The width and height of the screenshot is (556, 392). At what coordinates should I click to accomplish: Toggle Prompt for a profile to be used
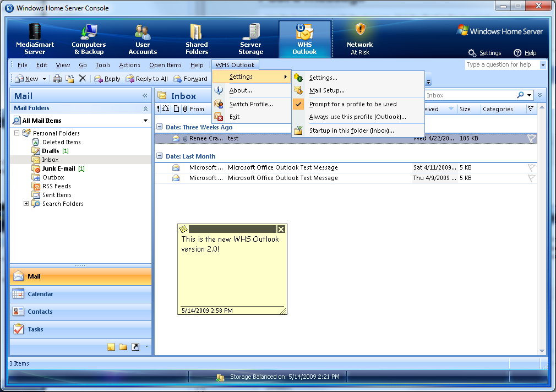pyautogui.click(x=358, y=104)
